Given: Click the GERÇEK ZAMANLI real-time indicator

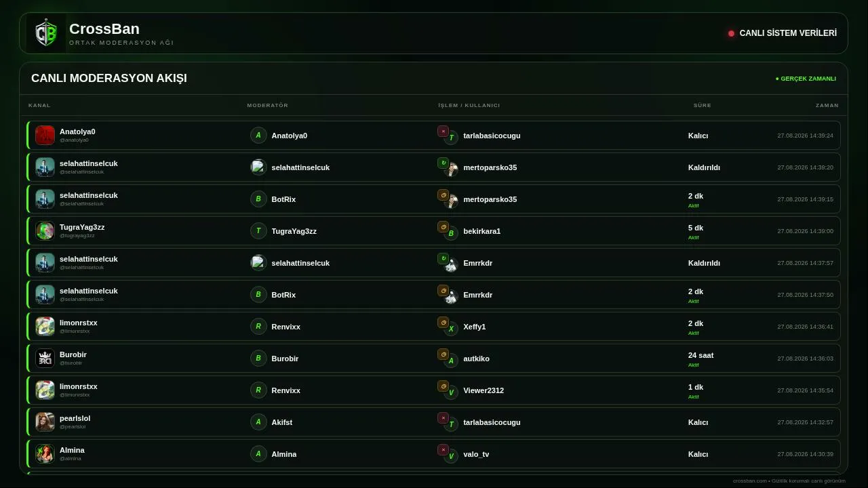Looking at the screenshot, I should [806, 79].
